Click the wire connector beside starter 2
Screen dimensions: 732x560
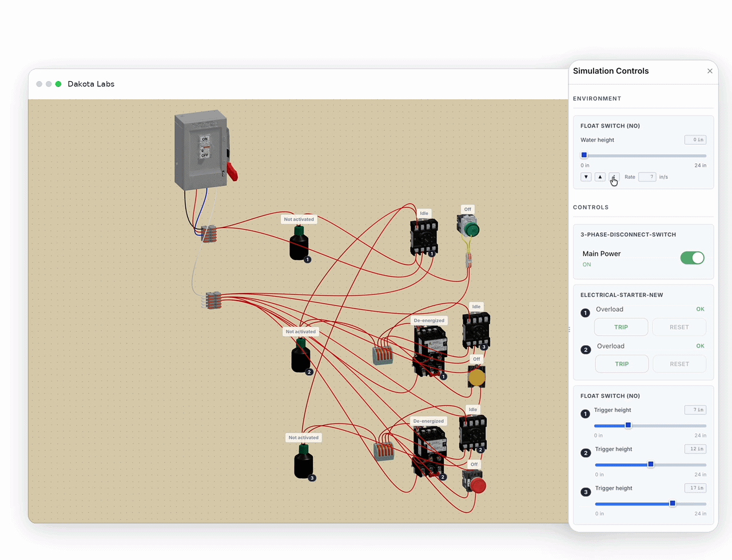384,451
